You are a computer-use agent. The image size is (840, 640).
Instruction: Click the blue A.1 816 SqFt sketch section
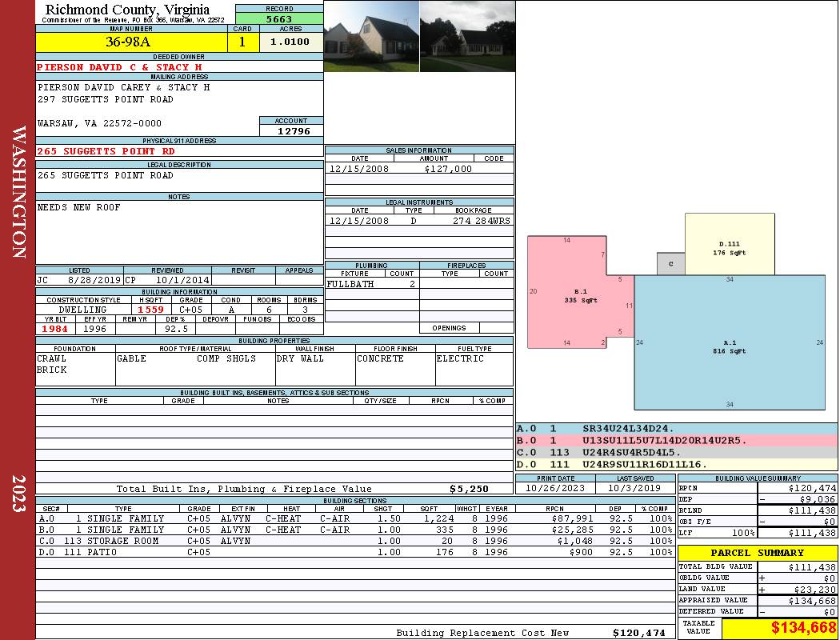[x=730, y=342]
